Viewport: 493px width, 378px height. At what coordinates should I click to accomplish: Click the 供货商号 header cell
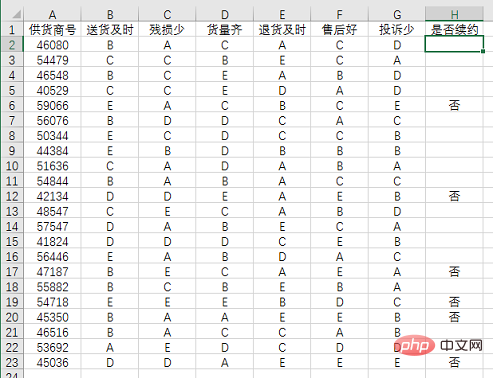(52, 30)
